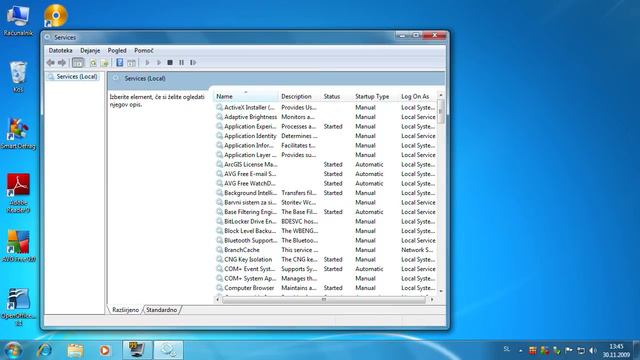Select the CNG Key Isolation service

(x=325, y=259)
